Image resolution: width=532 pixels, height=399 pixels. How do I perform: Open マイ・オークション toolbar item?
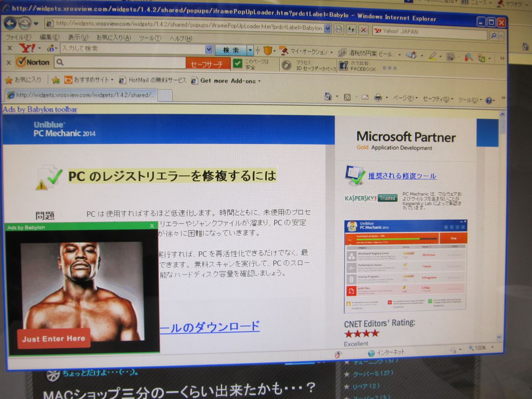click(308, 52)
